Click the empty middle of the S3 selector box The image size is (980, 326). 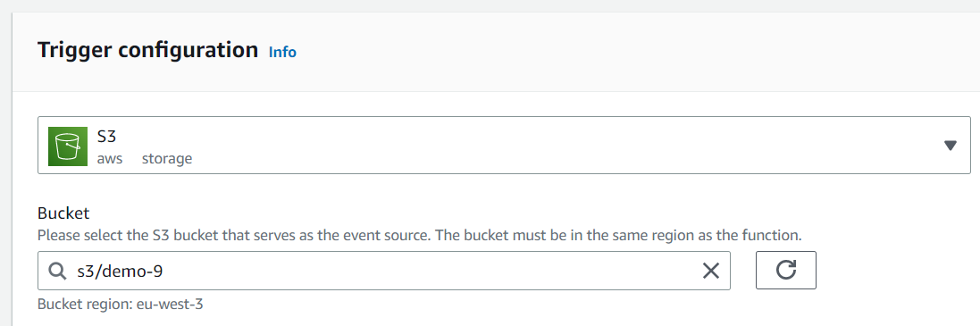coord(563,145)
